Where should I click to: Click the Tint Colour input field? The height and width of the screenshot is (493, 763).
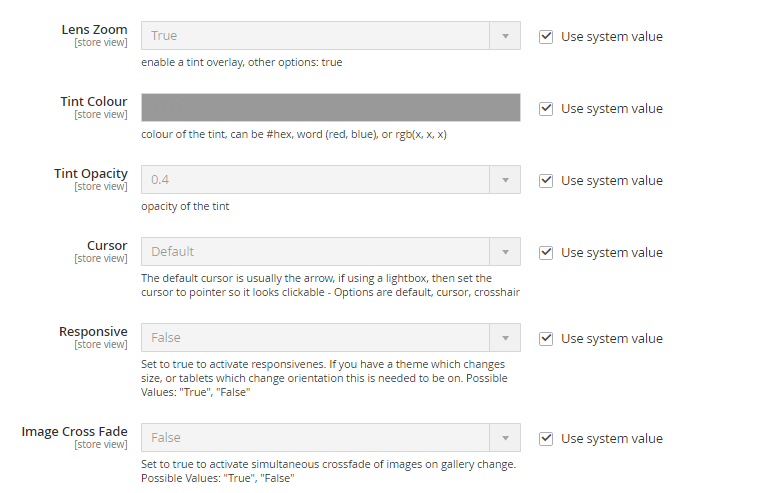330,108
